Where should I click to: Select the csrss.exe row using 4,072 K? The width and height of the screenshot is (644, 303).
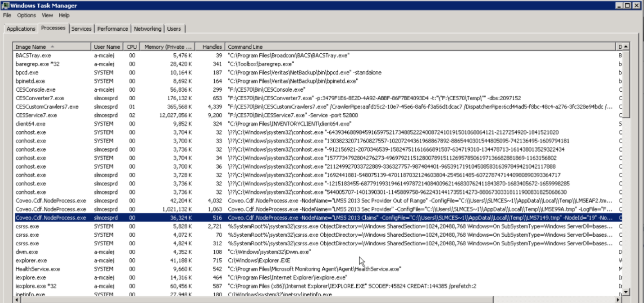[318, 235]
